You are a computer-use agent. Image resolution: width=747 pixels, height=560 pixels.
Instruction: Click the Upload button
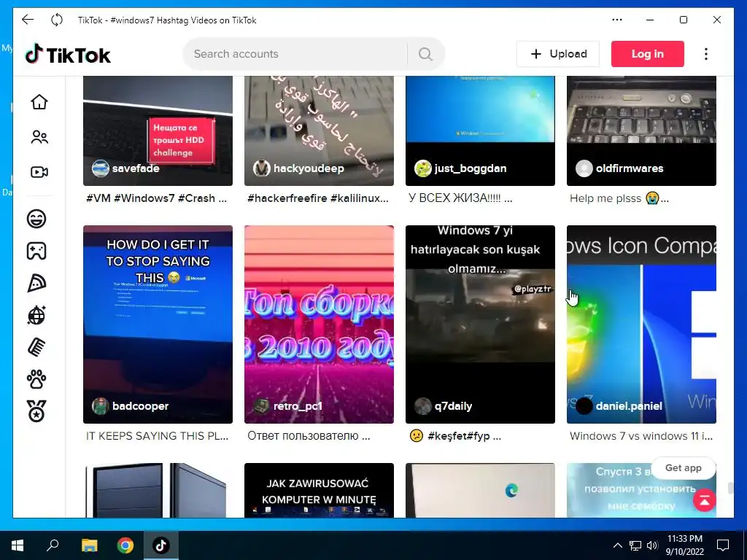(558, 54)
